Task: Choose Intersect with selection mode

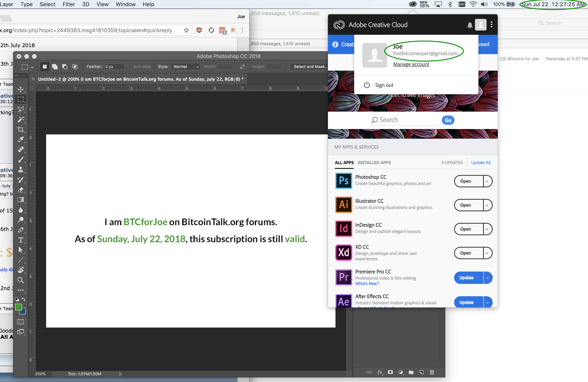Action: pyautogui.click(x=75, y=66)
